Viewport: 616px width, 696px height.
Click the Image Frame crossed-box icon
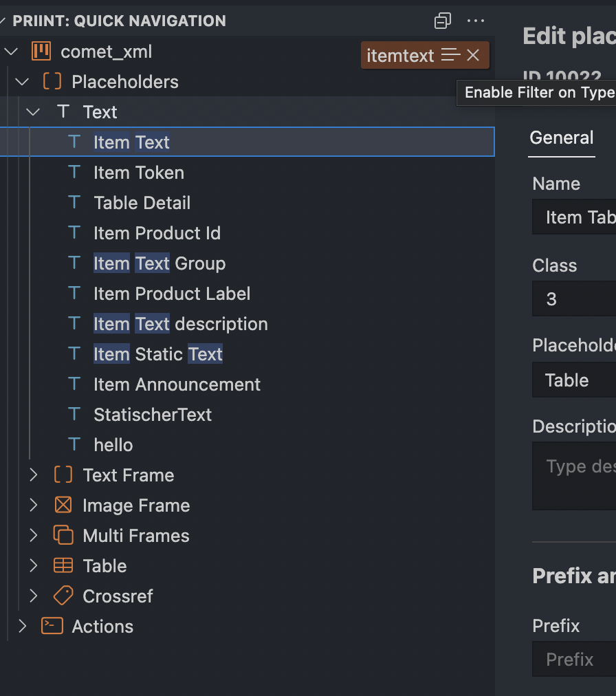coord(63,505)
